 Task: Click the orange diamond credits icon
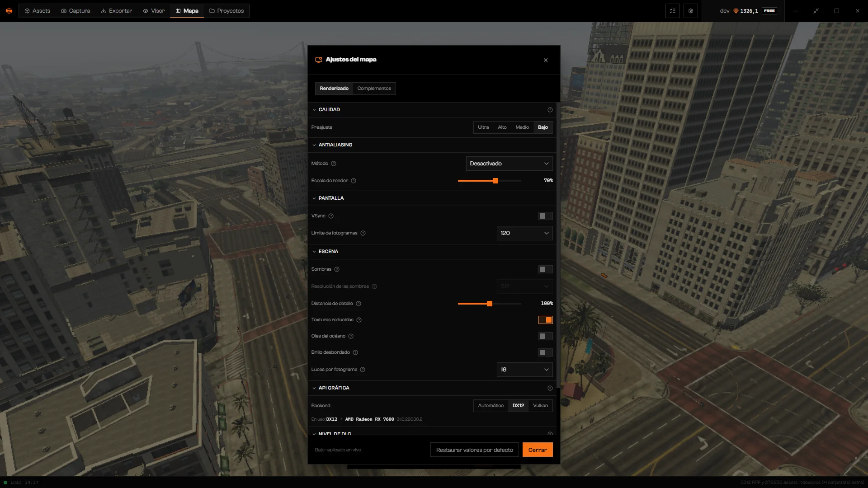(x=736, y=11)
